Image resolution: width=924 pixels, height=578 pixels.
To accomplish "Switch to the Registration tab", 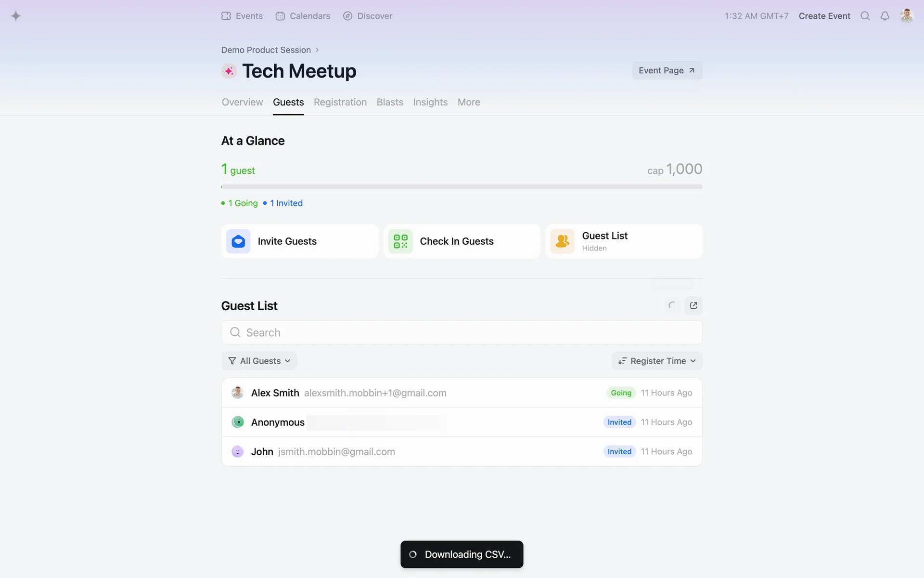I will point(340,102).
